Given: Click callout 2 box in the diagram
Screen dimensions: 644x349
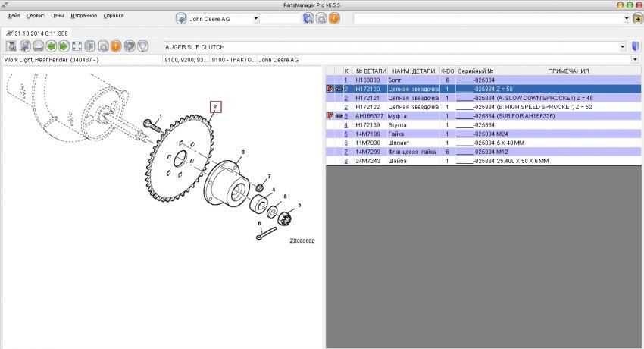Looking at the screenshot, I should pyautogui.click(x=215, y=107).
